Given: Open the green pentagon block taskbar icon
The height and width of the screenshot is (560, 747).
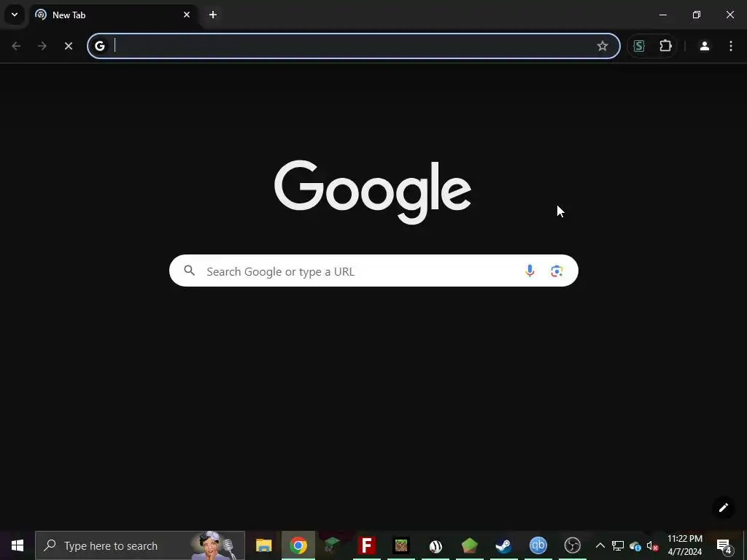Looking at the screenshot, I should point(470,545).
